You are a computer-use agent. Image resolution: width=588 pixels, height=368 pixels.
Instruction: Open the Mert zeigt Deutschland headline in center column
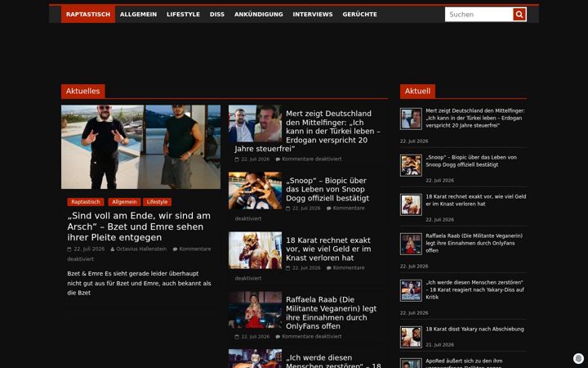point(308,131)
